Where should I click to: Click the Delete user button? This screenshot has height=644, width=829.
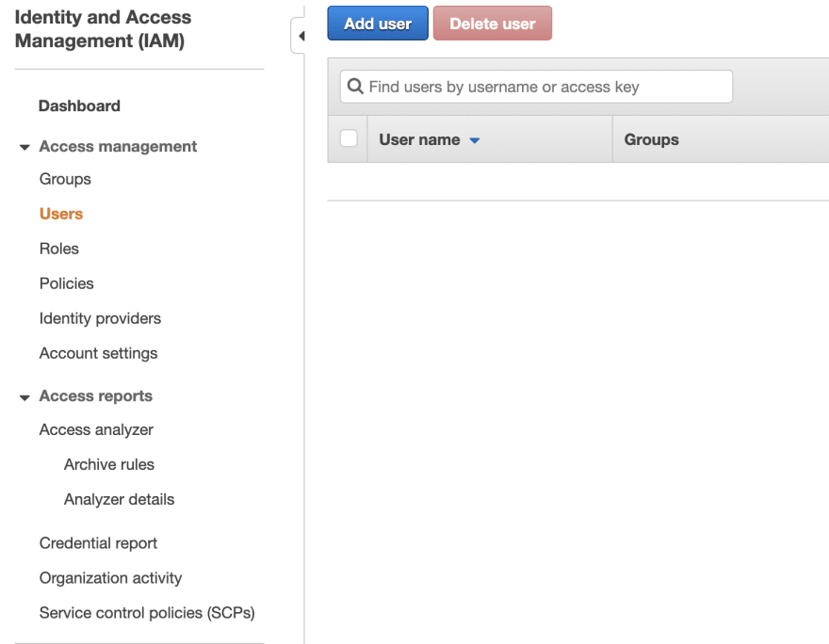[492, 24]
